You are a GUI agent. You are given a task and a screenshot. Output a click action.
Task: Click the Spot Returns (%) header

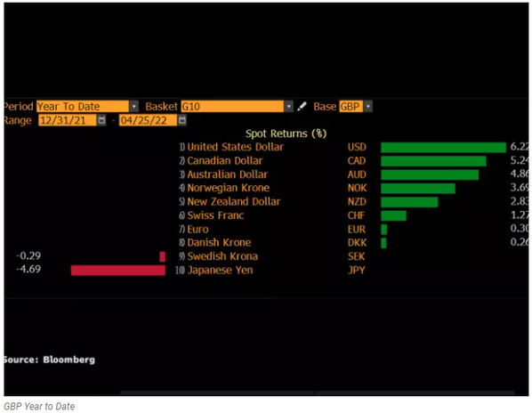tap(286, 134)
